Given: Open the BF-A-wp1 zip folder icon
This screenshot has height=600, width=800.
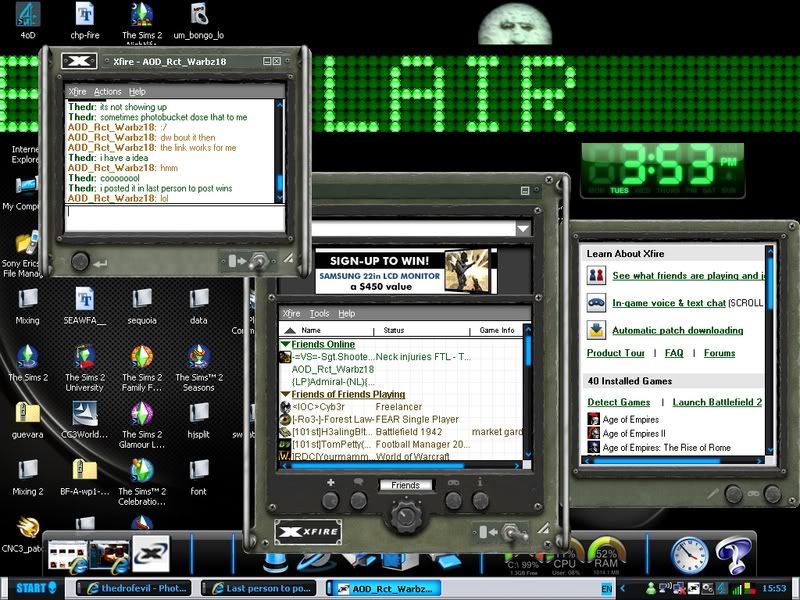Looking at the screenshot, I should pyautogui.click(x=85, y=478).
